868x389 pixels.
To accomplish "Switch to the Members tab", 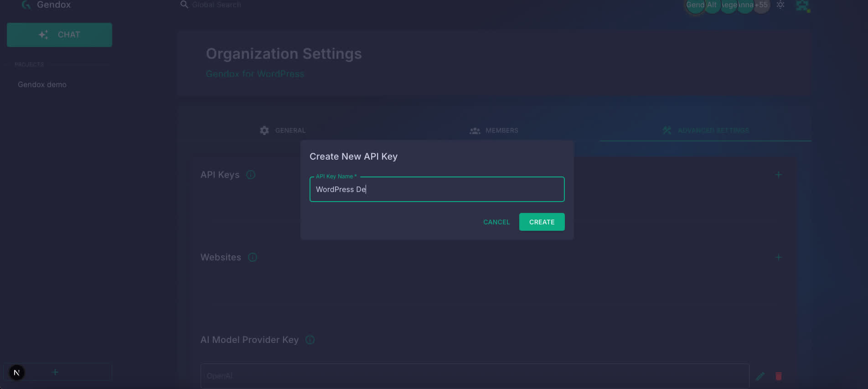I will tap(494, 130).
